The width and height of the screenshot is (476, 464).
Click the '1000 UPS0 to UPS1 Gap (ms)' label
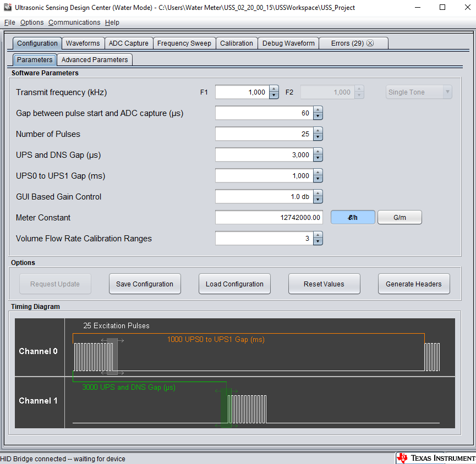[x=216, y=339]
